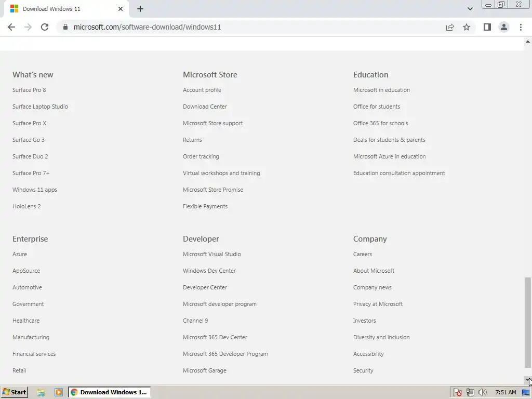The height and width of the screenshot is (399, 532).
Task: Share this page using the share icon
Action: (450, 27)
